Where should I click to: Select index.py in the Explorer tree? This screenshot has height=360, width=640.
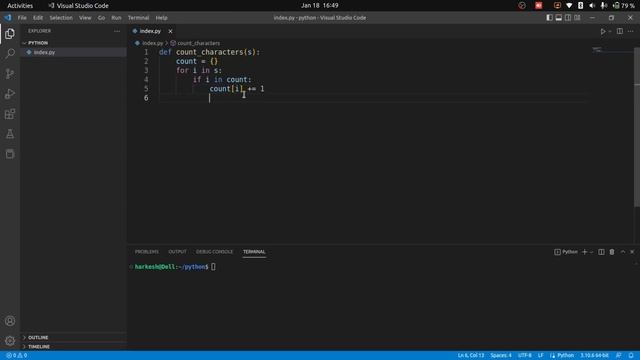point(73,52)
